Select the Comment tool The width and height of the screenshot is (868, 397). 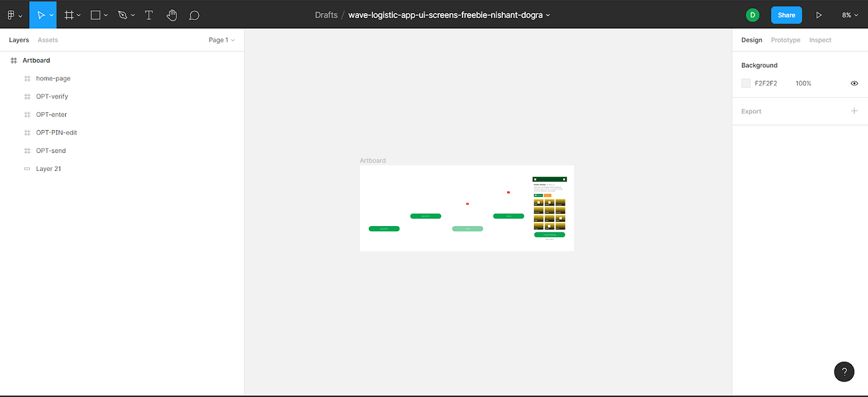pos(194,15)
